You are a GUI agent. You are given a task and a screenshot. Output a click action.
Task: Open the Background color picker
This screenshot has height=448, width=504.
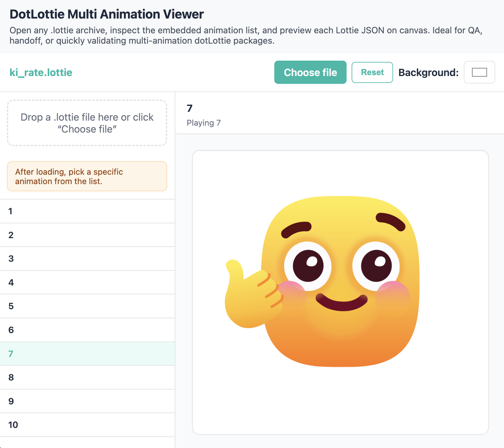pos(479,72)
